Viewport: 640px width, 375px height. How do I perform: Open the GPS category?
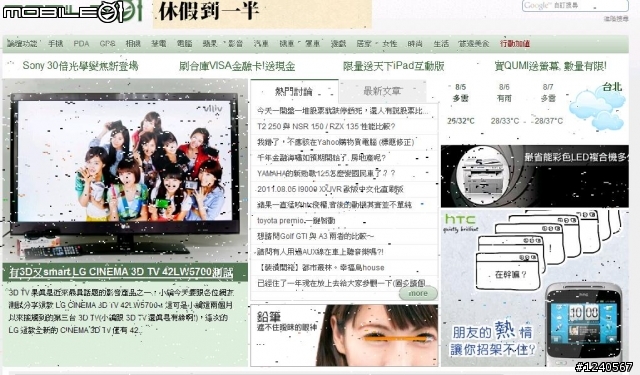coord(107,43)
